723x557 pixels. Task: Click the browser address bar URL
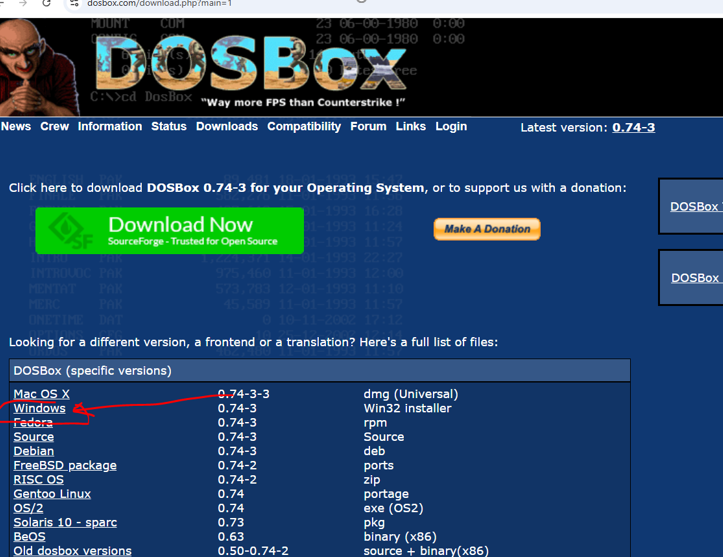pyautogui.click(x=160, y=4)
